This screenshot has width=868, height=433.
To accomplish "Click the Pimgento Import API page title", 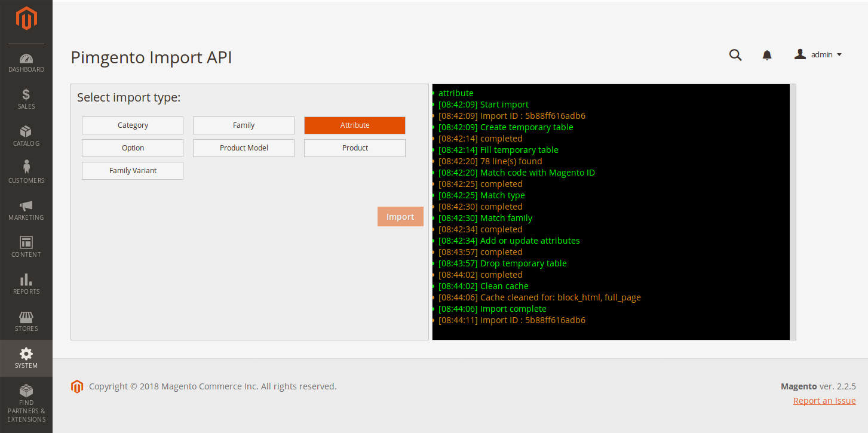I will [x=151, y=57].
